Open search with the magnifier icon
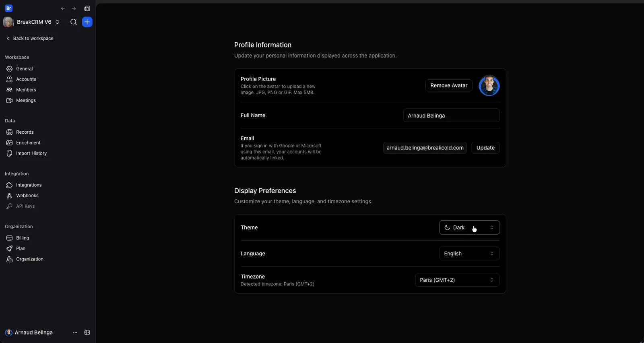This screenshot has height=343, width=644. click(74, 22)
